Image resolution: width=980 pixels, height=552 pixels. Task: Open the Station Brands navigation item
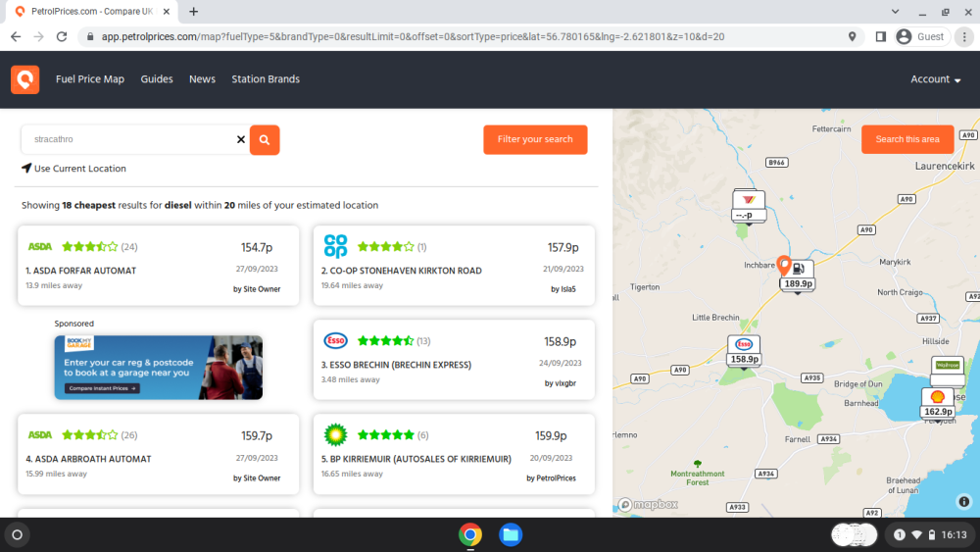[x=266, y=79]
